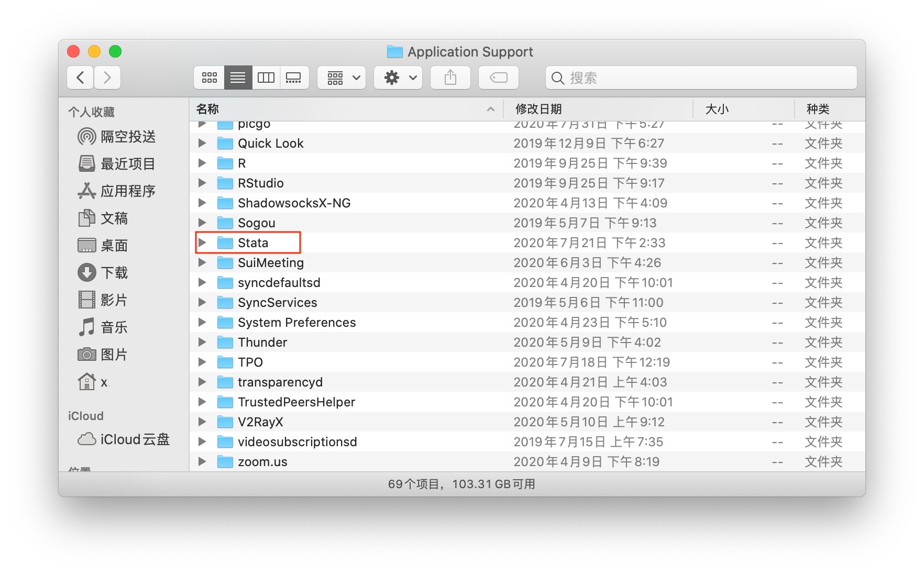Switch to icon view in toolbar

(210, 78)
